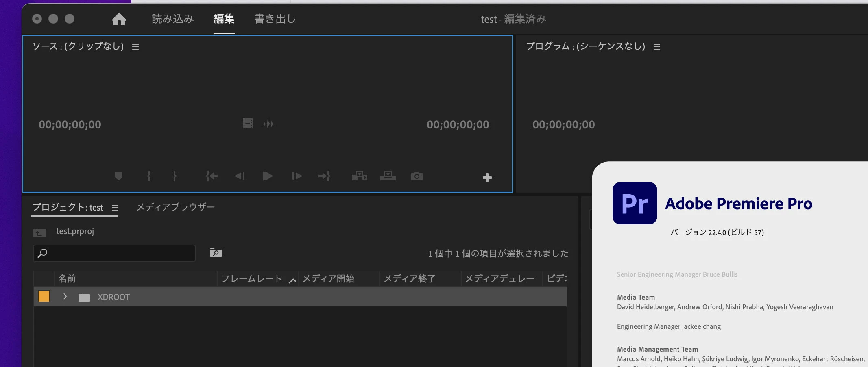Click the red close window button
The width and height of the screenshot is (868, 367).
pyautogui.click(x=37, y=19)
